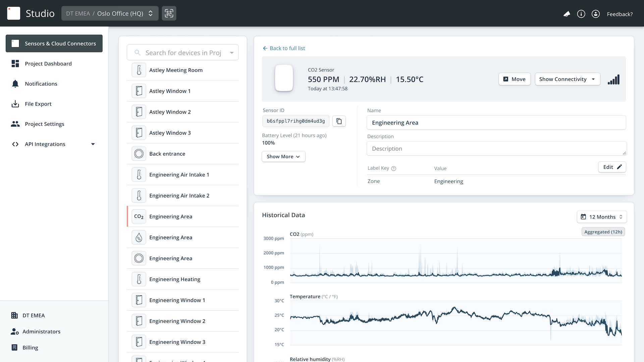Click the Edit labels button
The height and width of the screenshot is (362, 644).
click(612, 167)
